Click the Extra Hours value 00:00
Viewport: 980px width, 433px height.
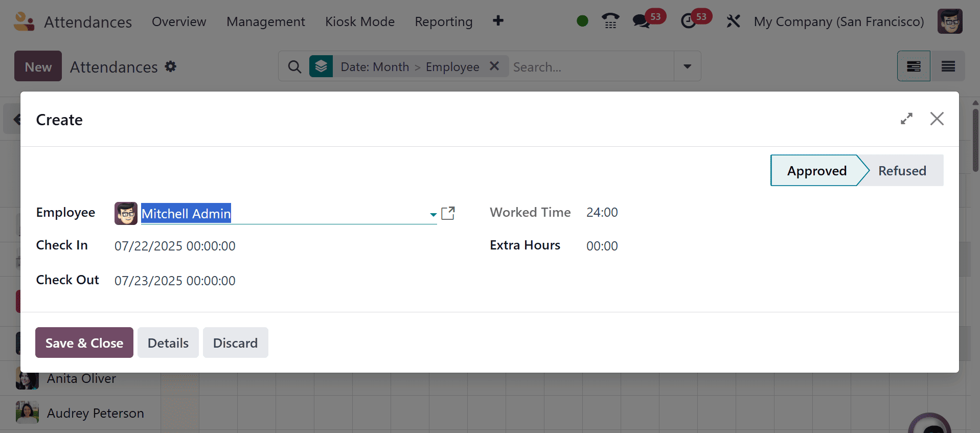tap(602, 246)
